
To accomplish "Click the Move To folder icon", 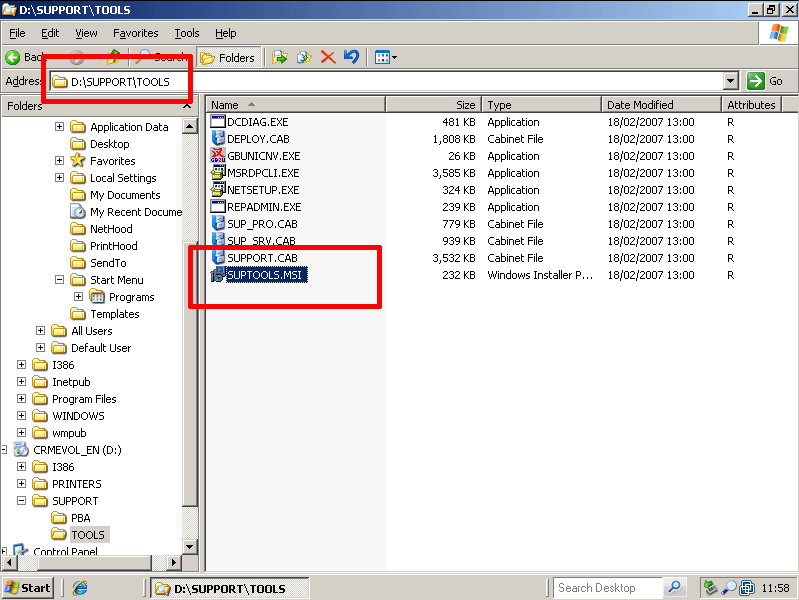I will [280, 57].
